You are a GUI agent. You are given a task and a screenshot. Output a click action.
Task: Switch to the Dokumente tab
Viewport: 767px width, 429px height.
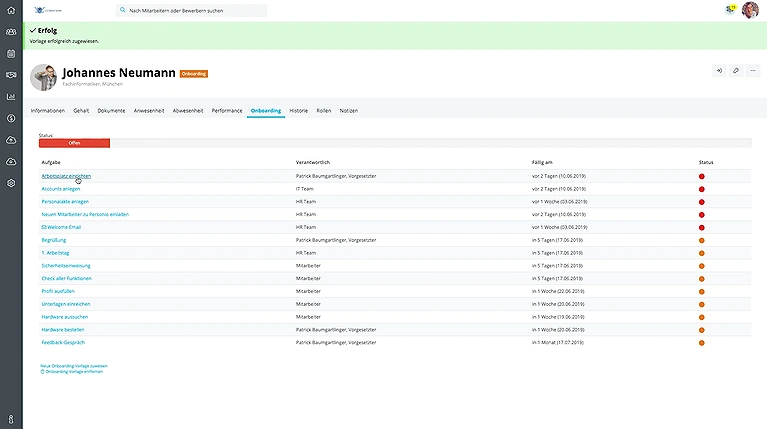pyautogui.click(x=111, y=111)
